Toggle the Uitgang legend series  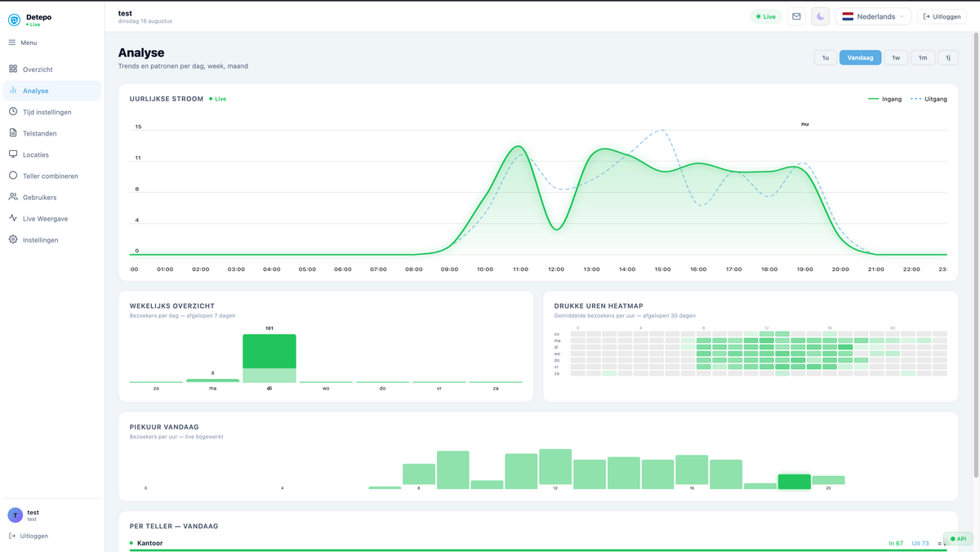pos(929,99)
